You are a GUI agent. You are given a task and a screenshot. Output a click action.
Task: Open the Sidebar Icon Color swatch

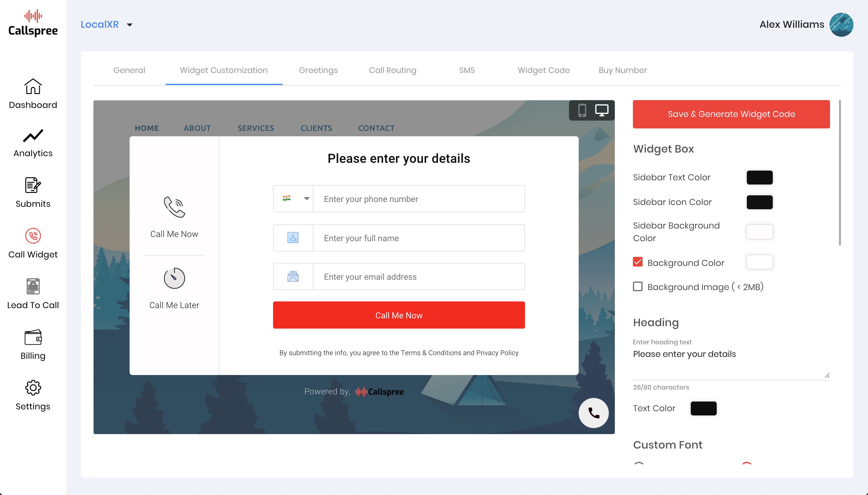click(x=759, y=202)
